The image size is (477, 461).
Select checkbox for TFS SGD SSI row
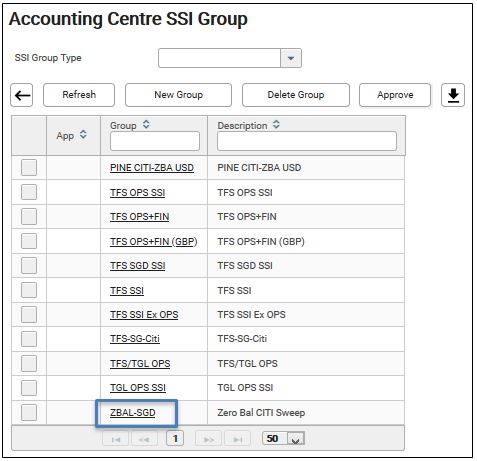pyautogui.click(x=29, y=265)
